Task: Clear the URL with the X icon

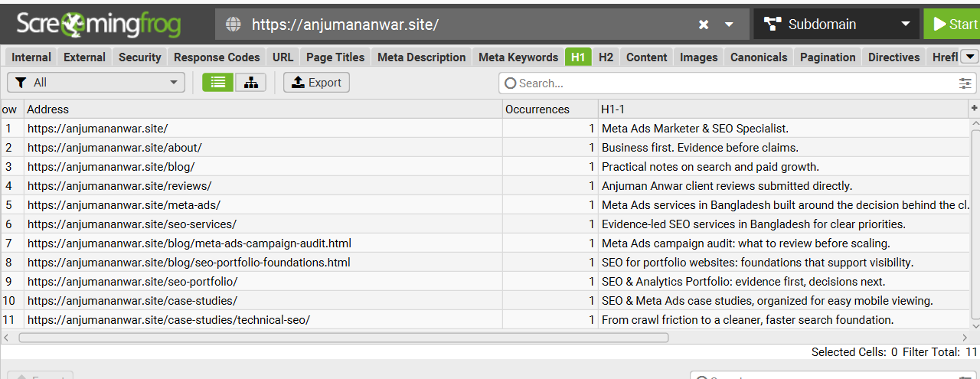Action: coord(704,25)
